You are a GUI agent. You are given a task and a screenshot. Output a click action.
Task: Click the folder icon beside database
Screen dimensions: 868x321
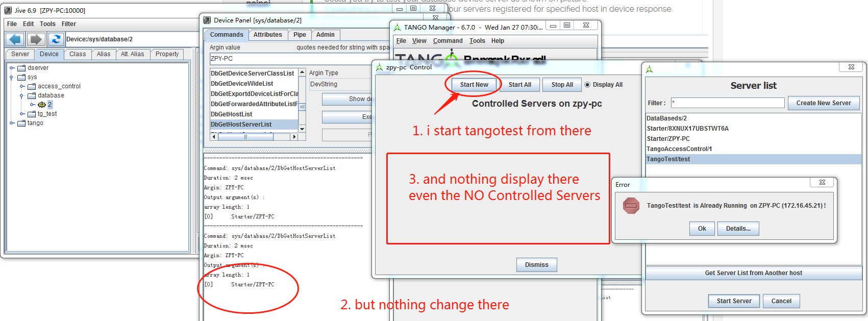point(32,95)
